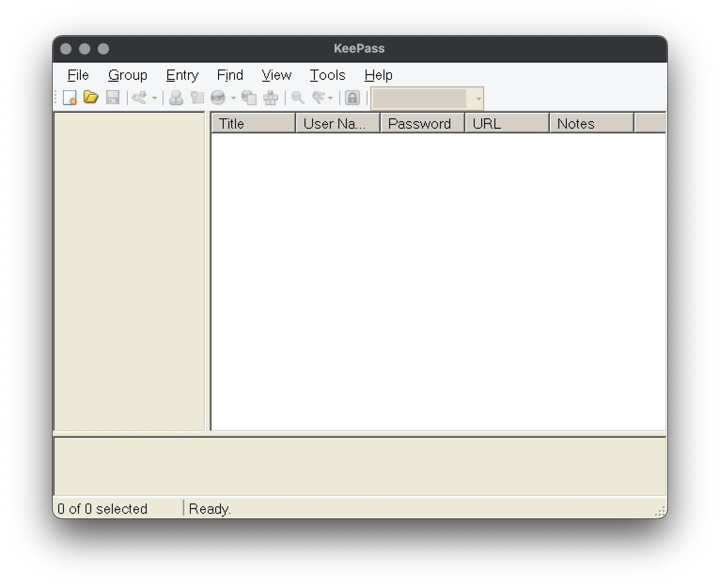Screen dimensions: 720x588
Task: Open the Find menu
Action: pos(230,75)
